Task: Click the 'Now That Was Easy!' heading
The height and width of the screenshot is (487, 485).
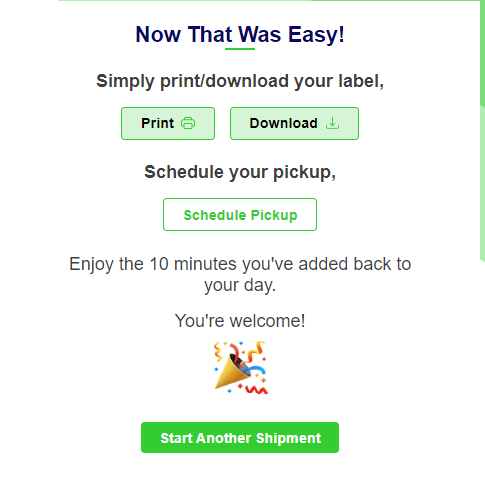Action: point(240,34)
